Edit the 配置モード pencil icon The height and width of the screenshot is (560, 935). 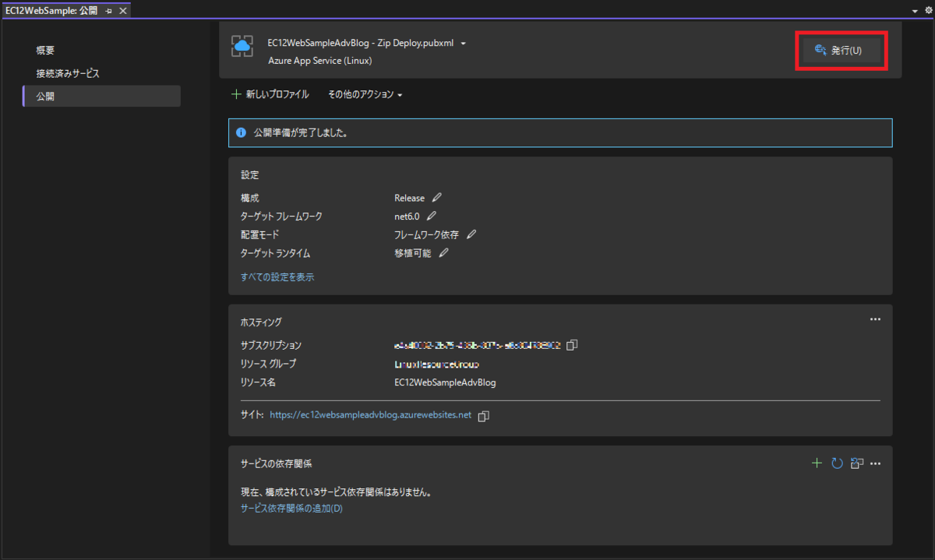point(471,234)
